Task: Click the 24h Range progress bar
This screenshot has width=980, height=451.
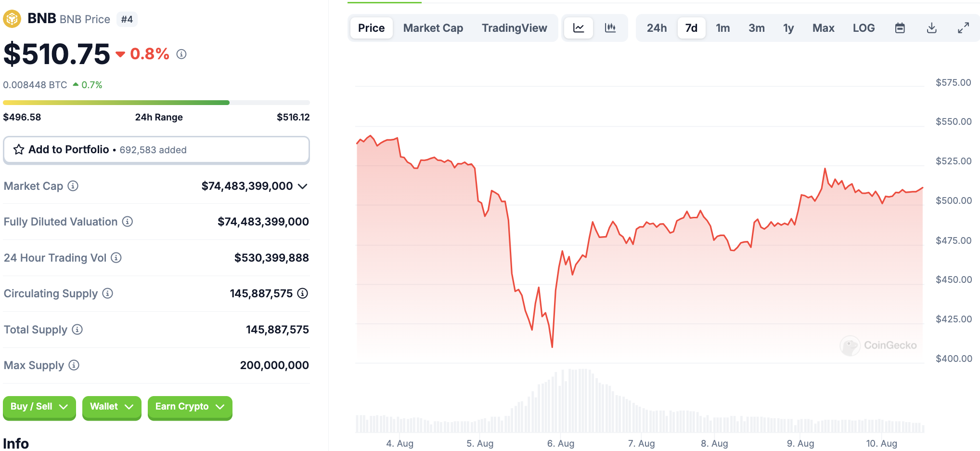Action: (156, 103)
